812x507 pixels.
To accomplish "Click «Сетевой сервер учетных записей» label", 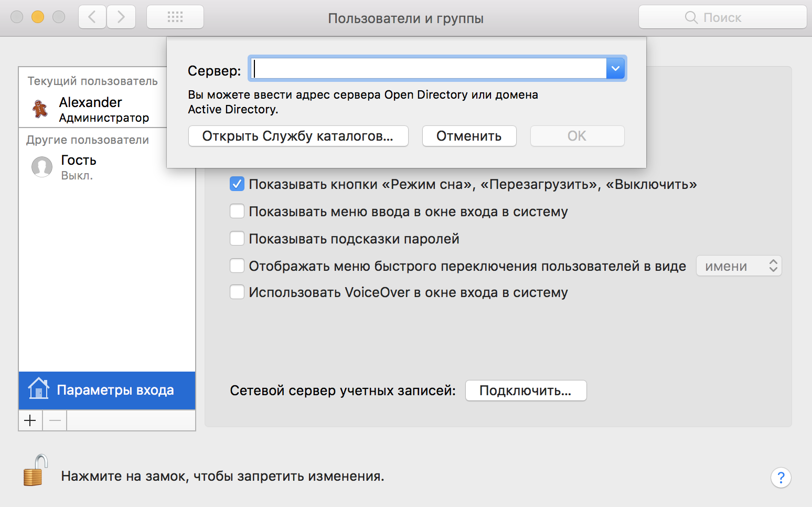I will click(343, 390).
